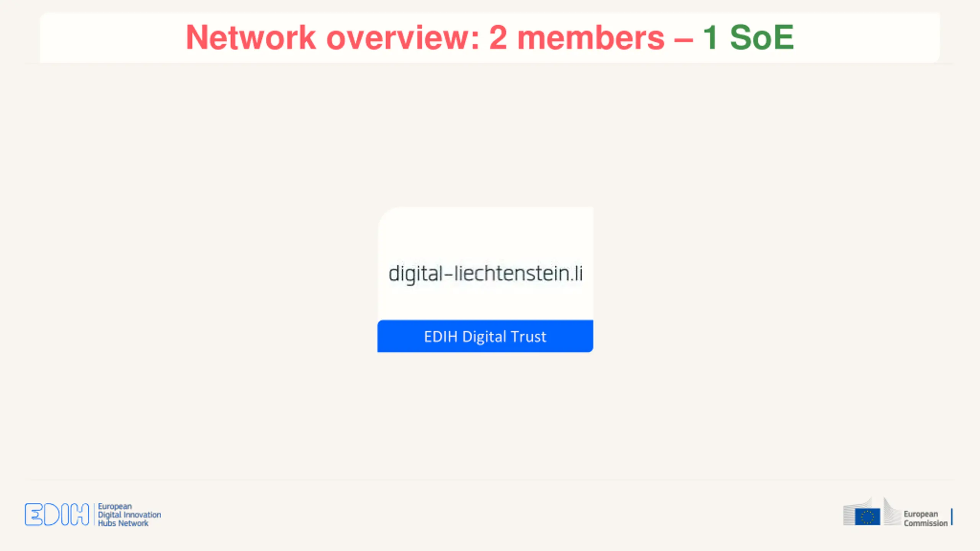Screen dimensions: 980x551
Task: Open the digital-liechtenstein.li member card
Action: (x=485, y=279)
